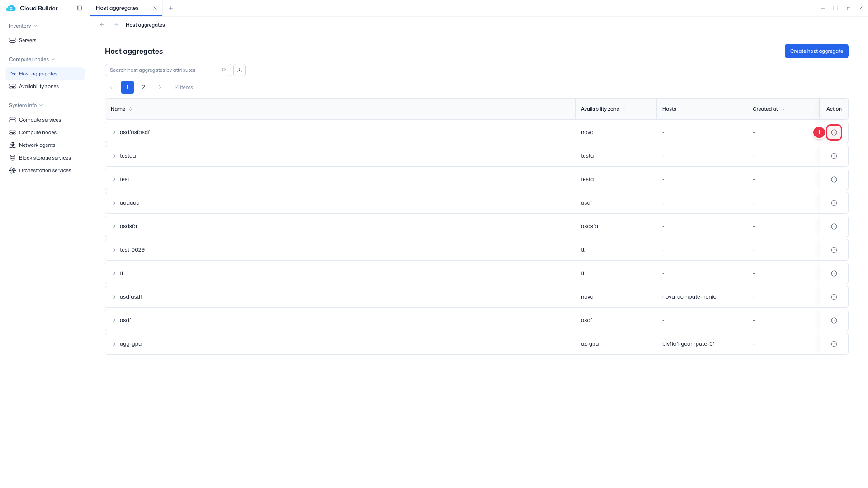Viewport: 868px width, 488px height.
Task: Sort table by Availability zone column
Action: pyautogui.click(x=624, y=109)
